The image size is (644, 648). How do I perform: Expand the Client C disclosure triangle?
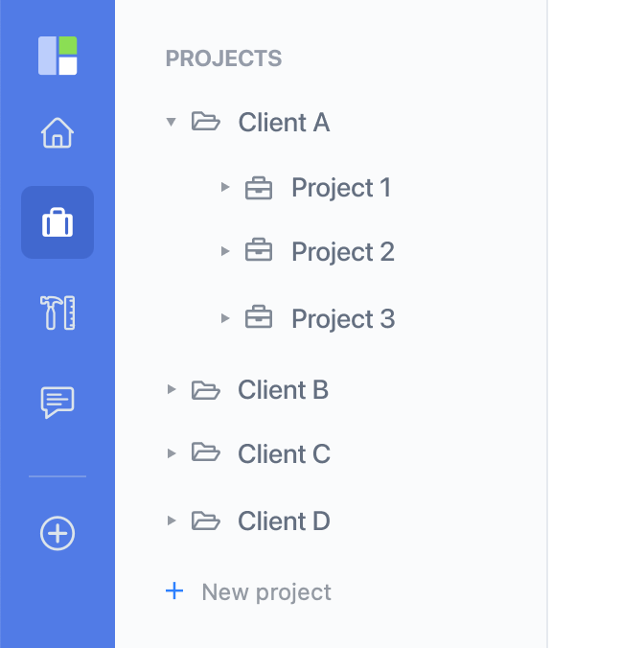tap(172, 453)
